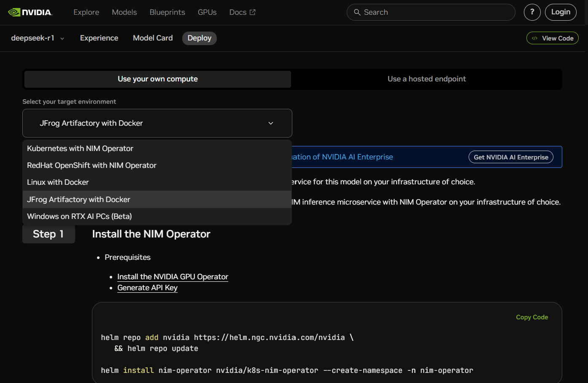Go to the Experience tab
This screenshot has width=588, height=383.
coord(99,38)
